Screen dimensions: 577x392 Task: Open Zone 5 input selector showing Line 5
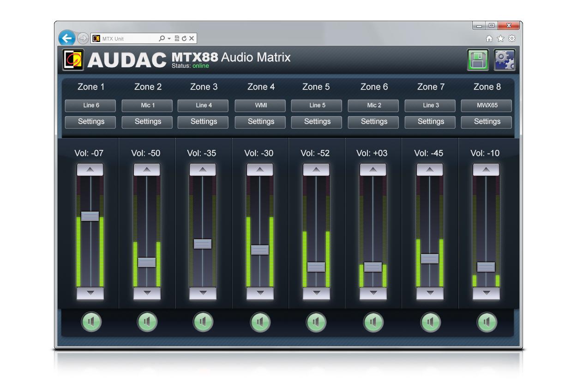317,106
